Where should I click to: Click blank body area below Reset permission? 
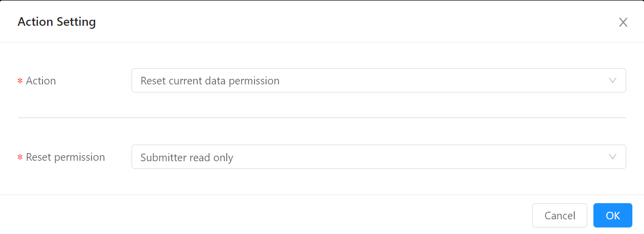tap(322, 182)
